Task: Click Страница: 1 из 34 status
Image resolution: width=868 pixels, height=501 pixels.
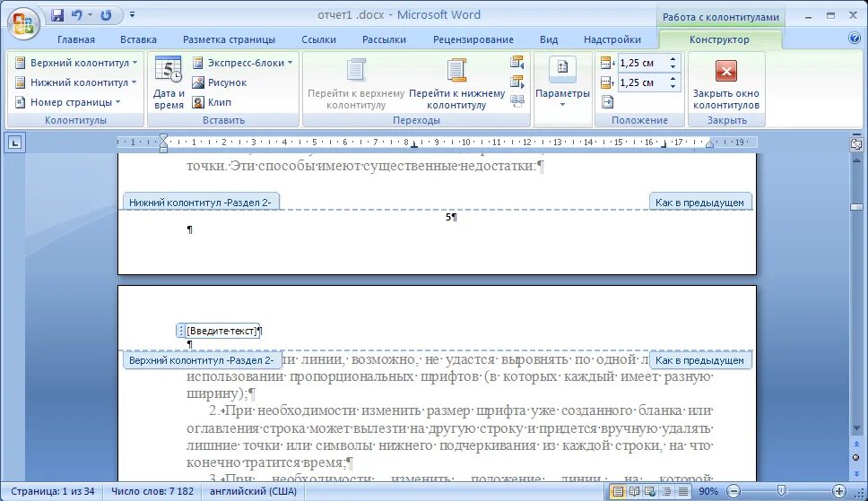Action: point(53,491)
